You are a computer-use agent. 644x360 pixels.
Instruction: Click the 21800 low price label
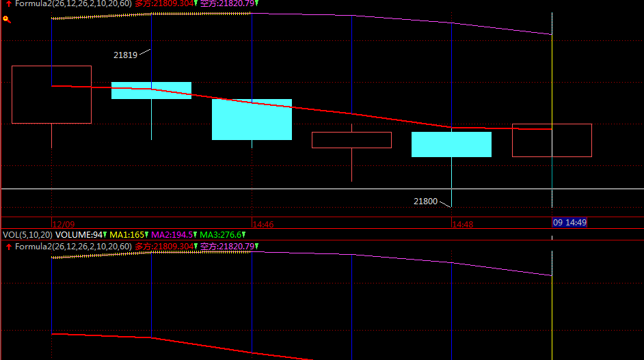point(425,201)
